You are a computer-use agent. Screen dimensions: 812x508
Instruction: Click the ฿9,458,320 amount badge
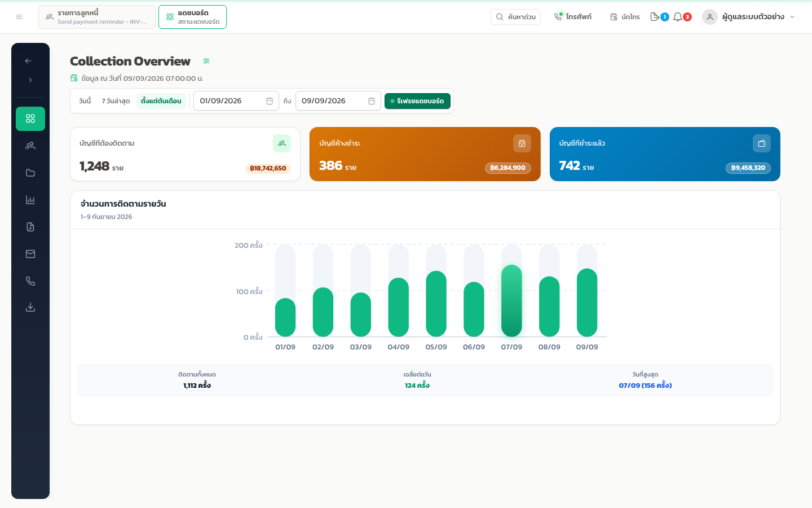748,168
